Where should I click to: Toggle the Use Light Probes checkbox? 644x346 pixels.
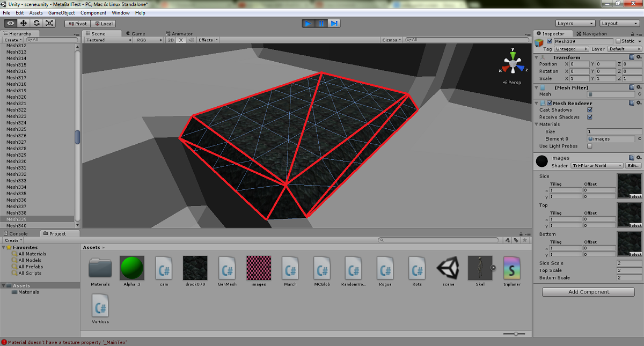590,146
